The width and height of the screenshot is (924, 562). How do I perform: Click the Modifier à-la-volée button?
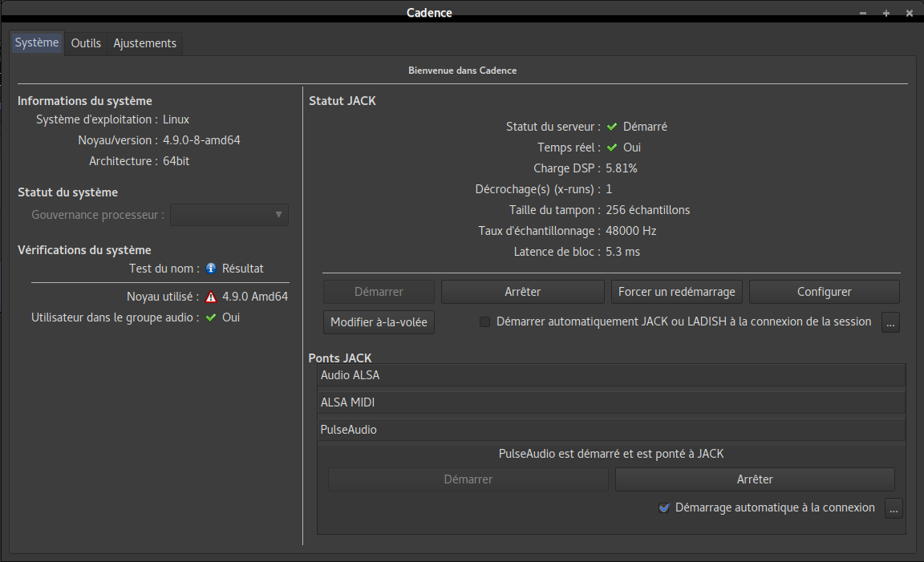379,323
